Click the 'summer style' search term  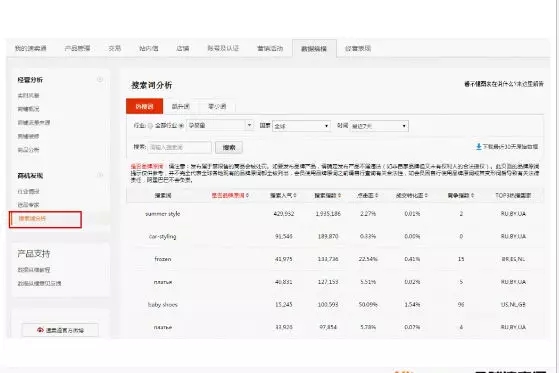[x=163, y=214]
